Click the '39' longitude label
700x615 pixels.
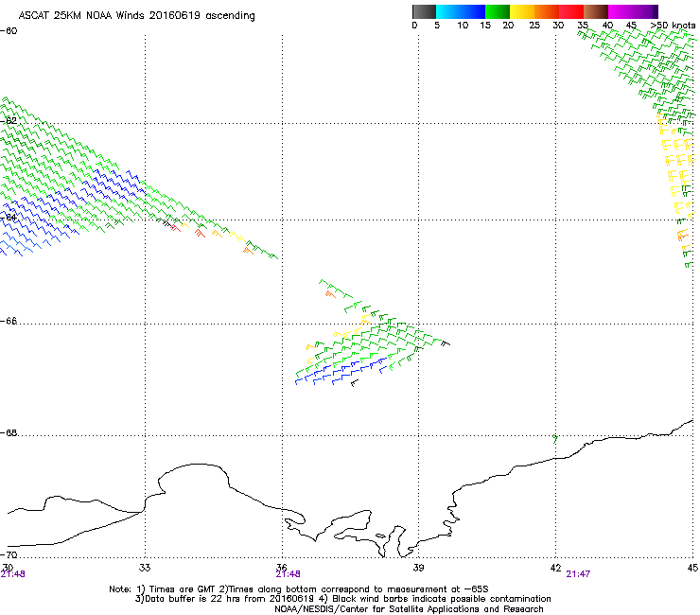point(418,568)
